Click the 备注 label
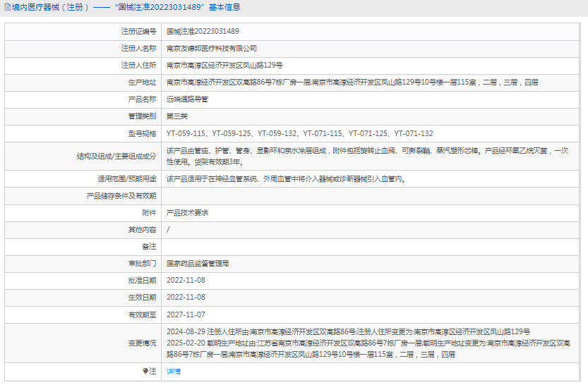This screenshot has width=588, height=385. click(x=149, y=246)
